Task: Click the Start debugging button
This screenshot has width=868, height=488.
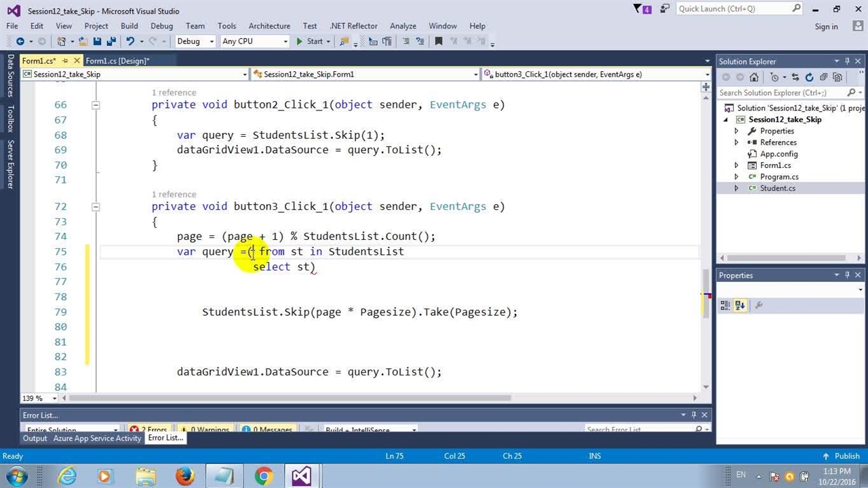Action: (309, 41)
